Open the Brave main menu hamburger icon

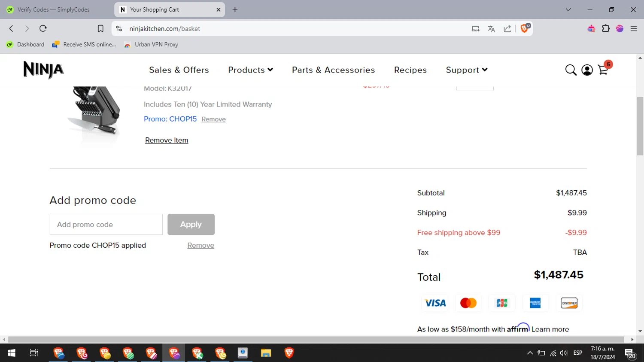(634, 29)
